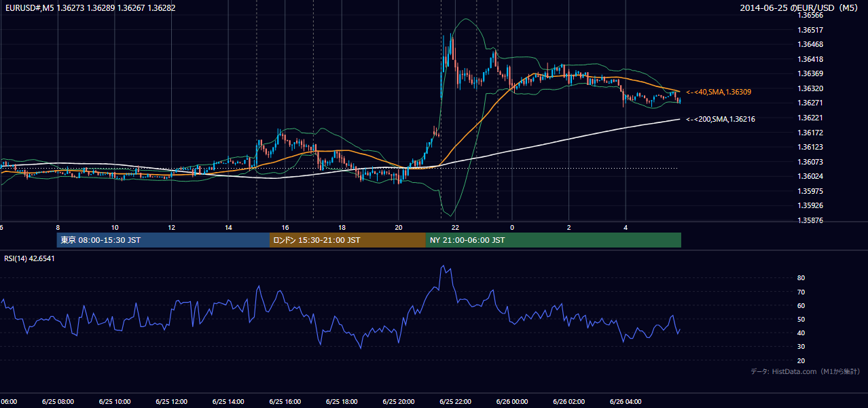This screenshot has width=868, height=408.
Task: Click the HistData.com data source credit
Action: pos(806,372)
